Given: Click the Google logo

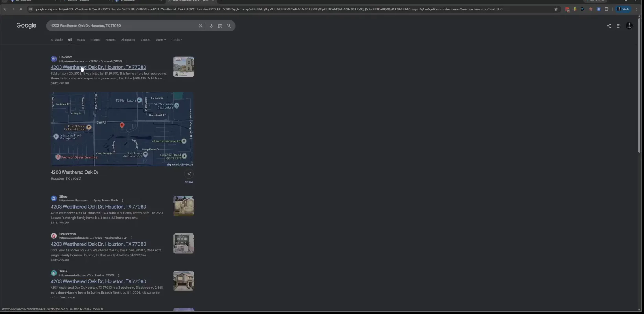Looking at the screenshot, I should point(26,26).
